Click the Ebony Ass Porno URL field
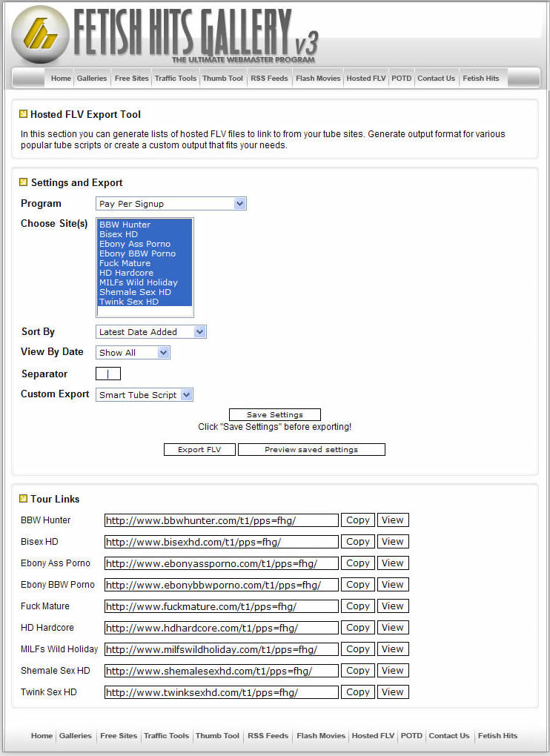 click(221, 563)
